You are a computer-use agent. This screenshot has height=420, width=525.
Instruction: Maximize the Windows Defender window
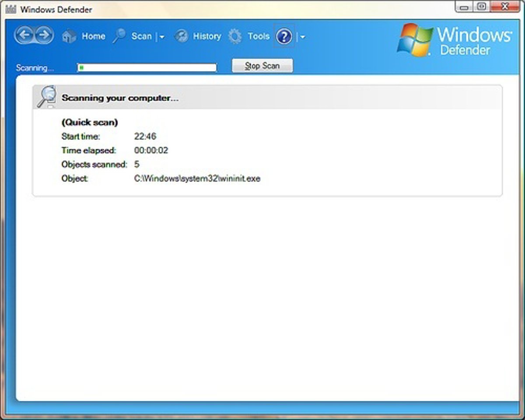click(482, 7)
